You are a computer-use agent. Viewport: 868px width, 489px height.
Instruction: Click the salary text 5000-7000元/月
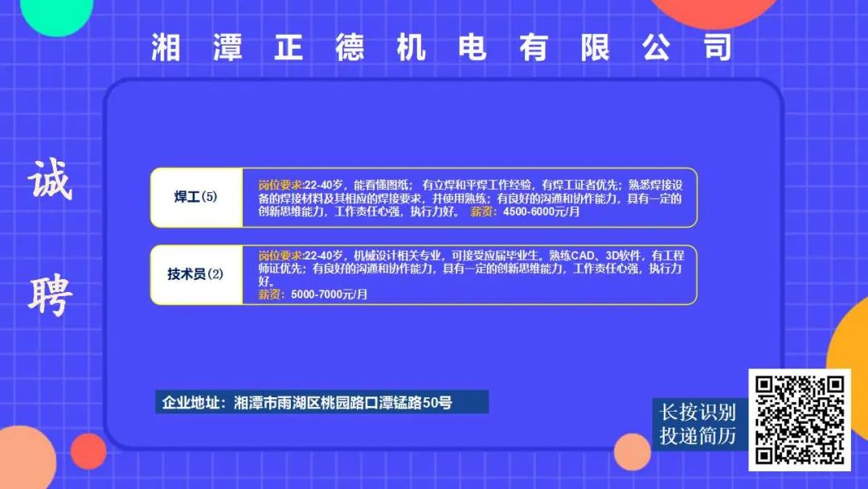pyautogui.click(x=329, y=294)
